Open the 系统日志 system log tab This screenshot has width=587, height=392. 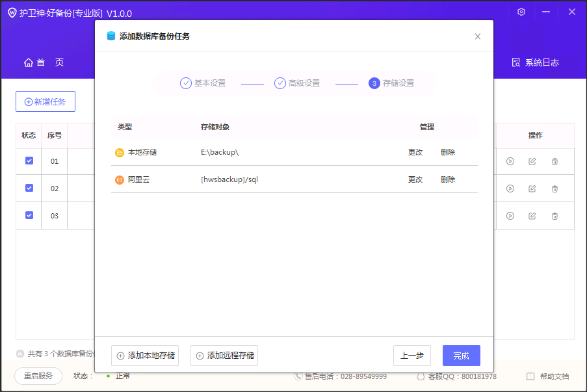click(x=536, y=62)
